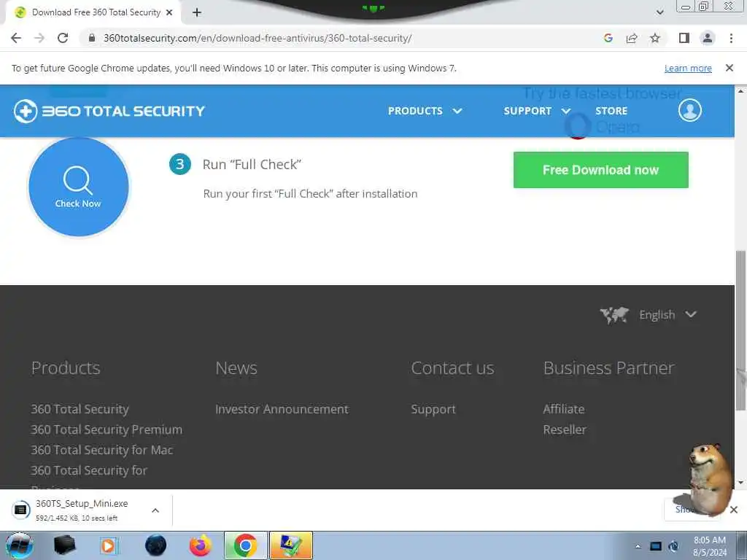Click the scrollbar down arrow
747x560 pixels.
click(x=741, y=483)
